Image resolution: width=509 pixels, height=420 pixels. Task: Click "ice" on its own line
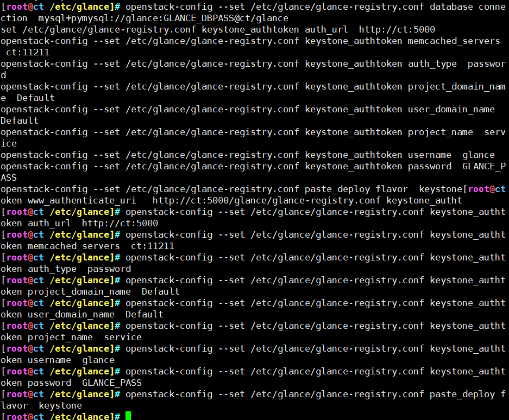(x=9, y=143)
